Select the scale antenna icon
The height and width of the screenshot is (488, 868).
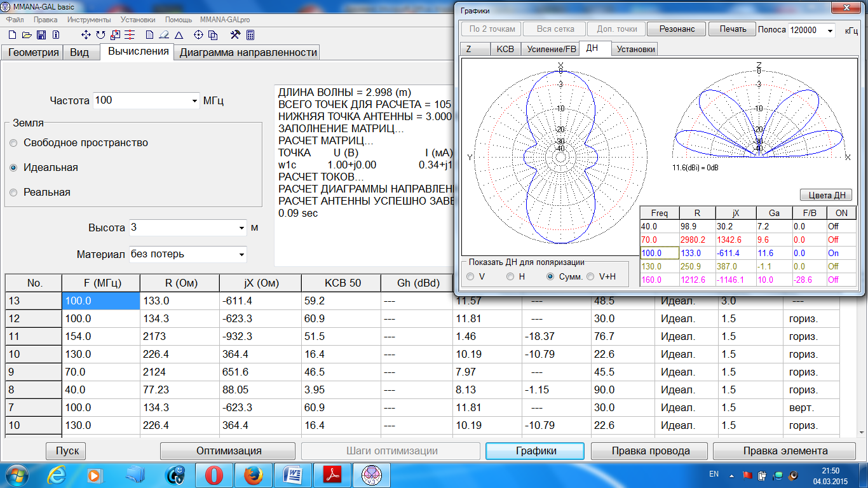(x=116, y=35)
